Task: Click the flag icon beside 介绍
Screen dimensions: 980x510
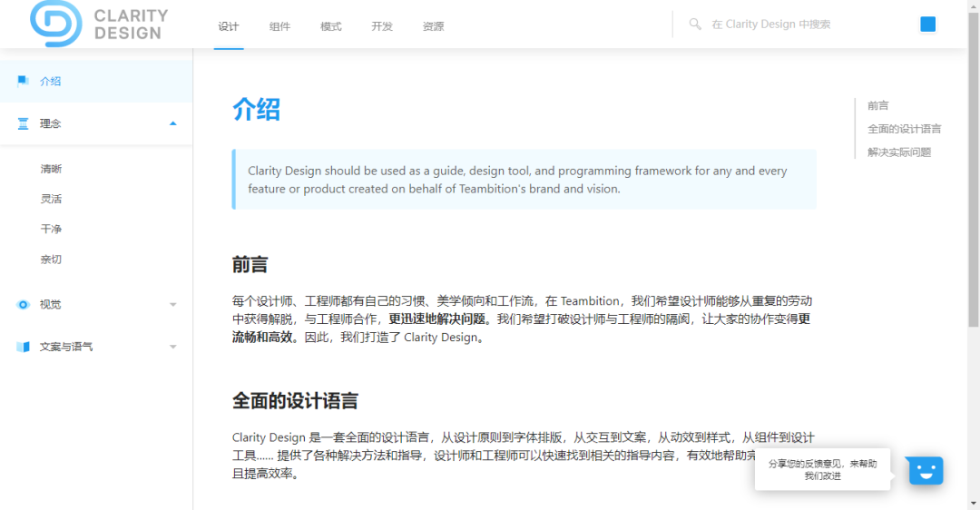Action: point(23,81)
